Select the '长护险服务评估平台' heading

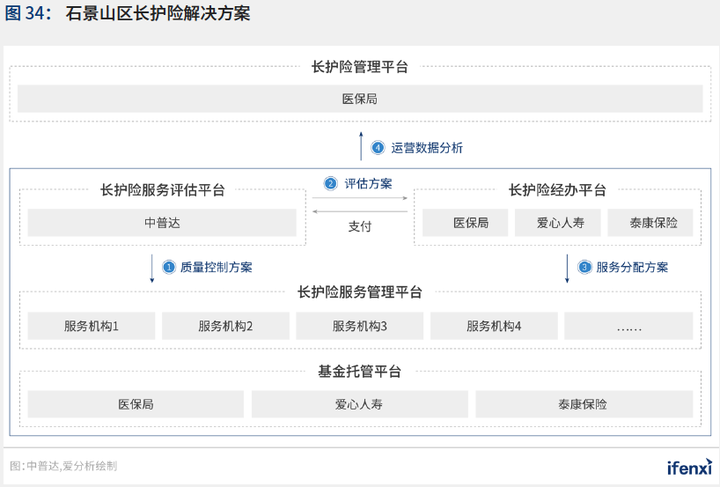(x=163, y=190)
